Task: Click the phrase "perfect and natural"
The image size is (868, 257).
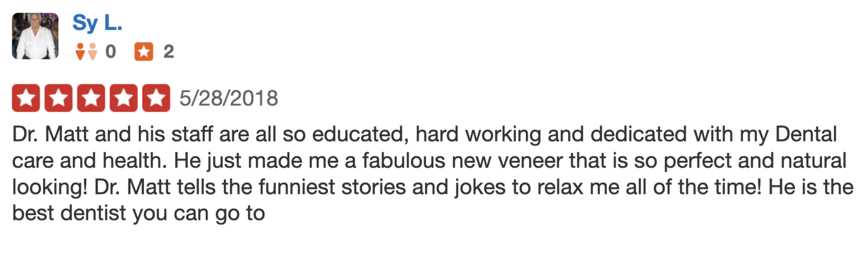Action: (x=755, y=161)
